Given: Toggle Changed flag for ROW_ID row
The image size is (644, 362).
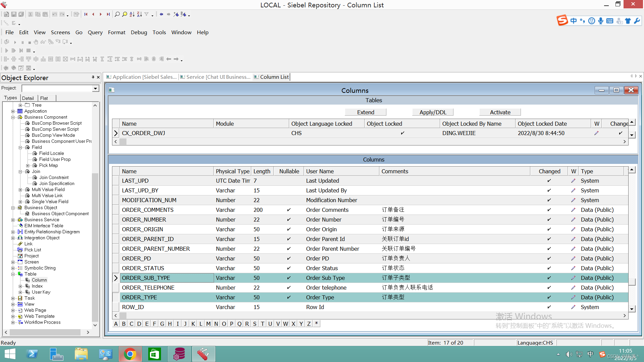Looking at the screenshot, I should pyautogui.click(x=549, y=307).
